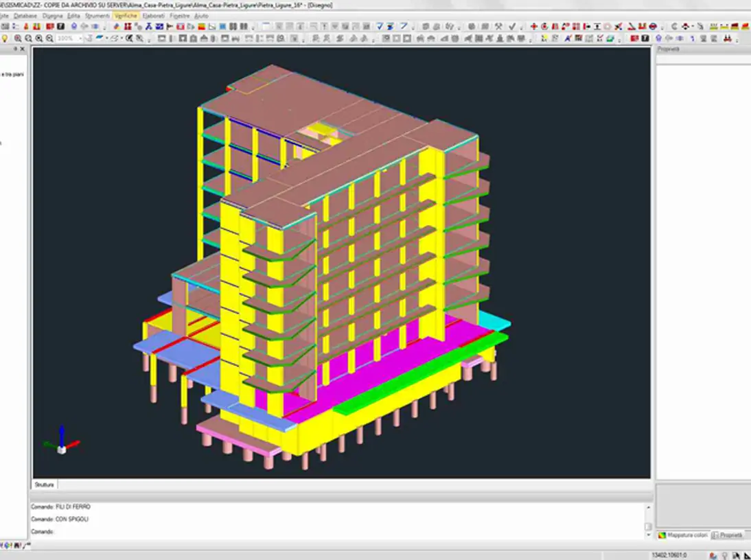Click the first magnifier zoom icon

click(17, 38)
